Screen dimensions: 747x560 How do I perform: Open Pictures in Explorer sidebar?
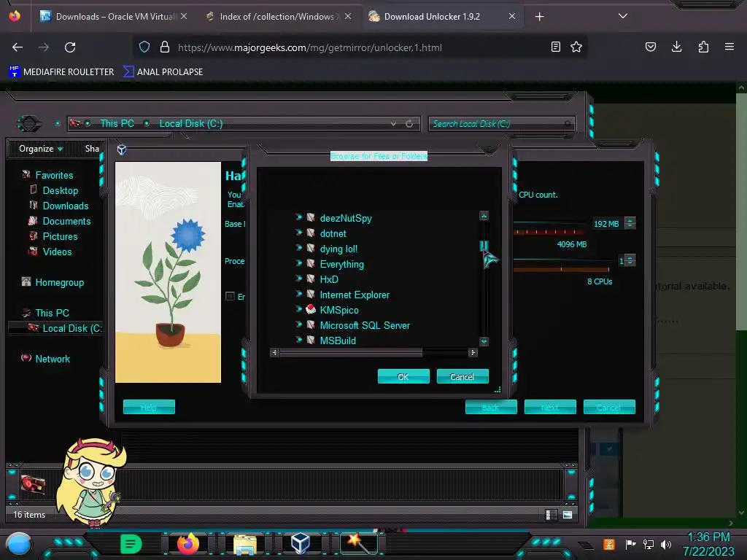[60, 236]
